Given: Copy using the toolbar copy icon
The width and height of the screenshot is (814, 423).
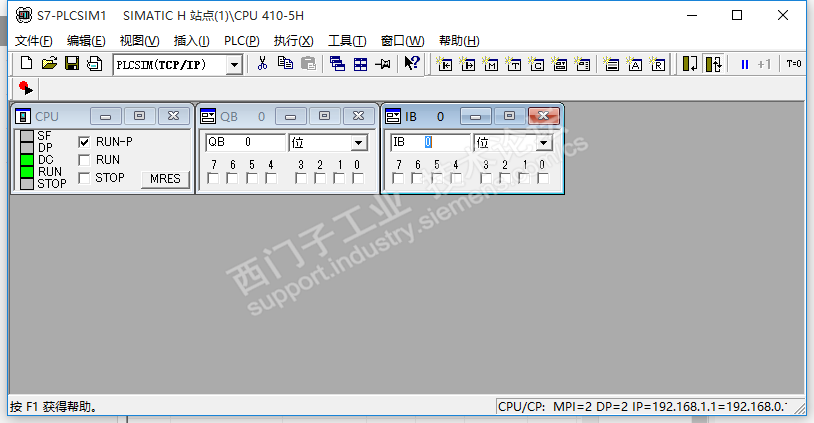Looking at the screenshot, I should 285,64.
